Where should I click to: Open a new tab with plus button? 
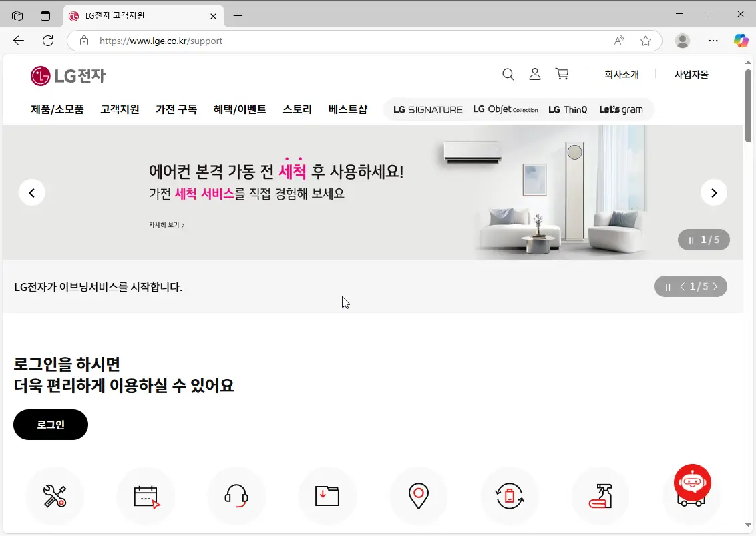click(x=238, y=16)
